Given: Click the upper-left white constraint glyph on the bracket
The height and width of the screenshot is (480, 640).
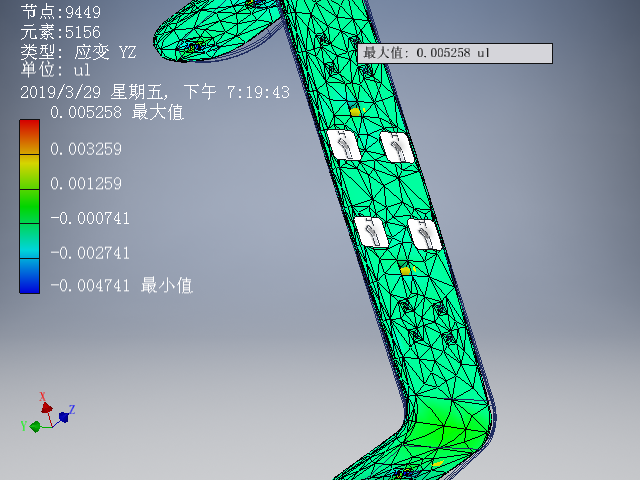Looking at the screenshot, I should coord(344,145).
